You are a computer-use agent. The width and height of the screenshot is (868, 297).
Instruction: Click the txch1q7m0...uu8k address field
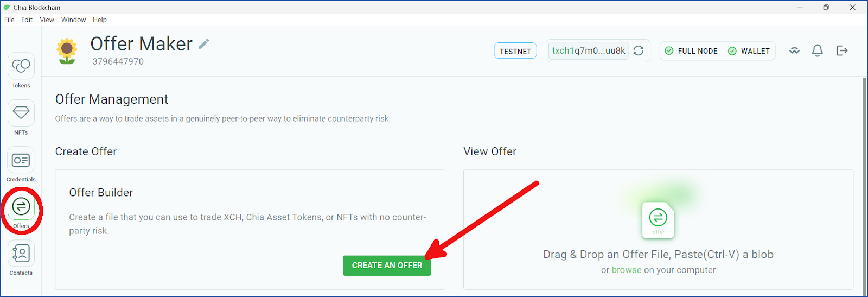(x=589, y=50)
